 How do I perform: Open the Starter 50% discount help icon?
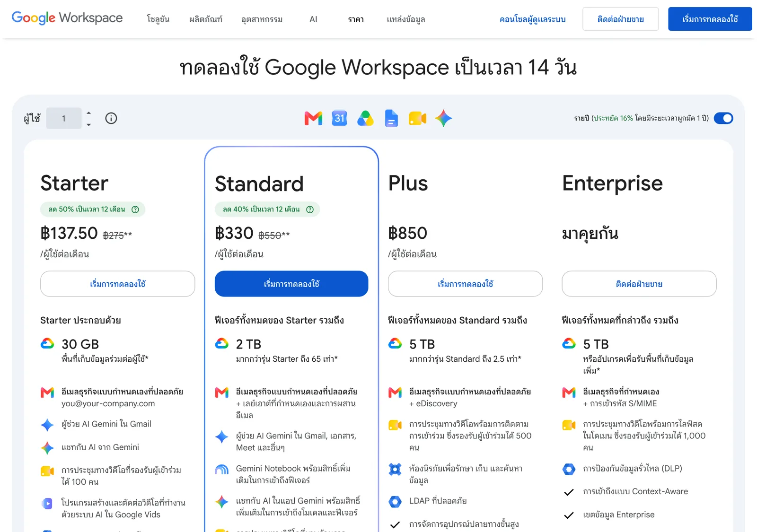[135, 209]
